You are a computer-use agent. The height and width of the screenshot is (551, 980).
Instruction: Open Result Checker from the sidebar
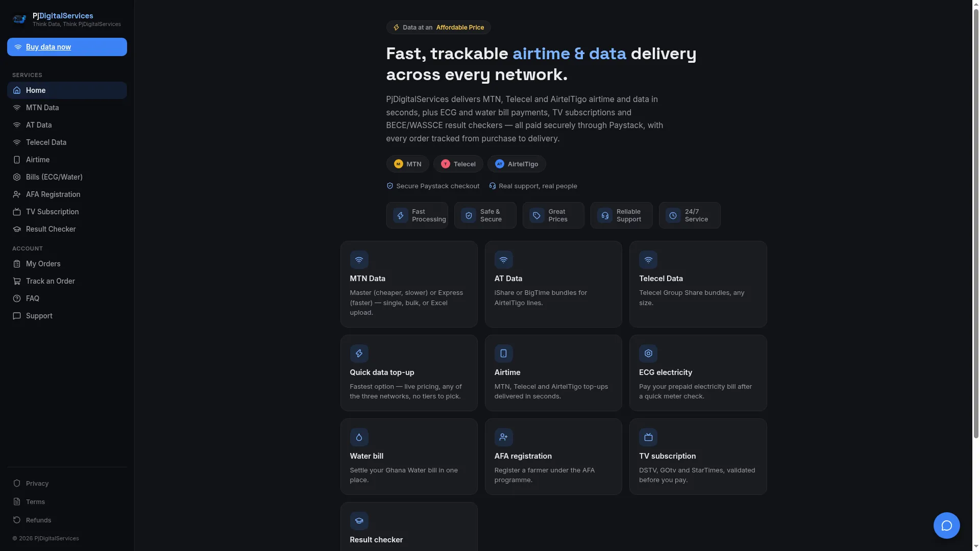point(67,229)
